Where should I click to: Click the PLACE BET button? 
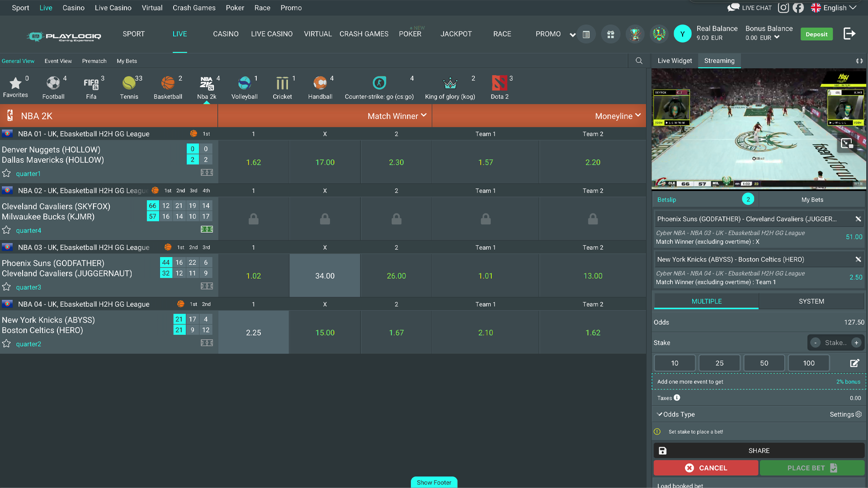coord(812,468)
